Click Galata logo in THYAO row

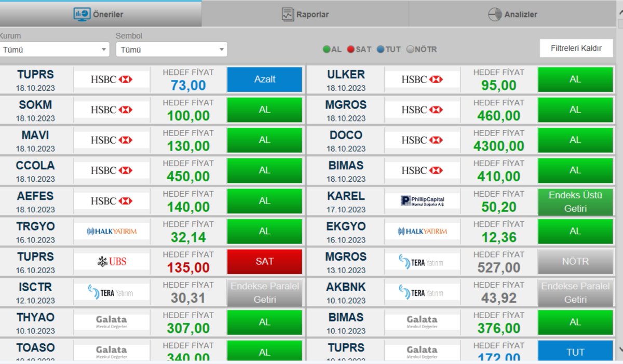[112, 322]
